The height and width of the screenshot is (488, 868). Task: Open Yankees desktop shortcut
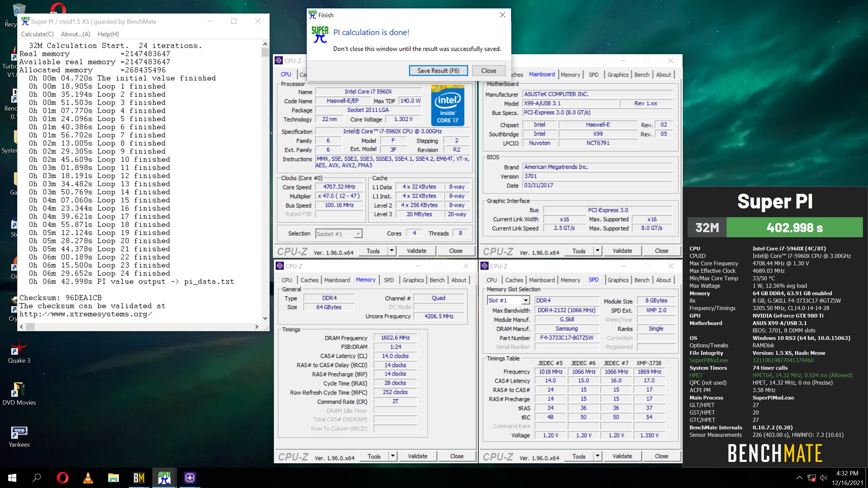tap(19, 436)
